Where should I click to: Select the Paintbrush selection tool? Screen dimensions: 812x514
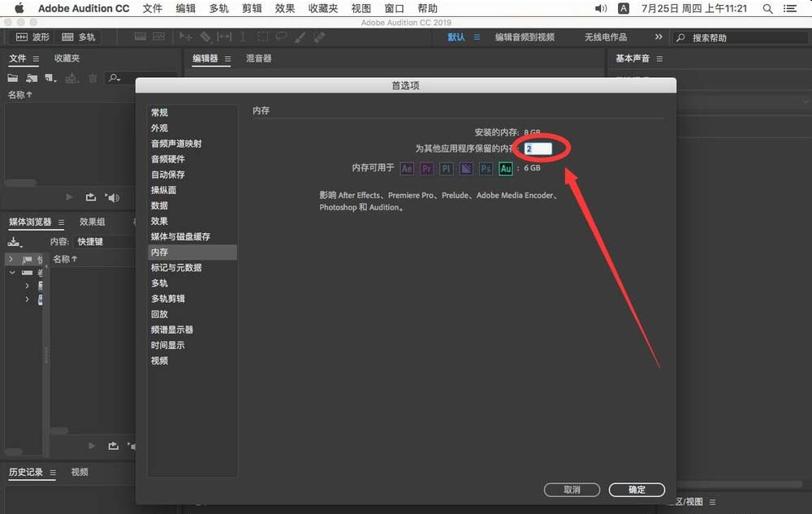tap(300, 37)
